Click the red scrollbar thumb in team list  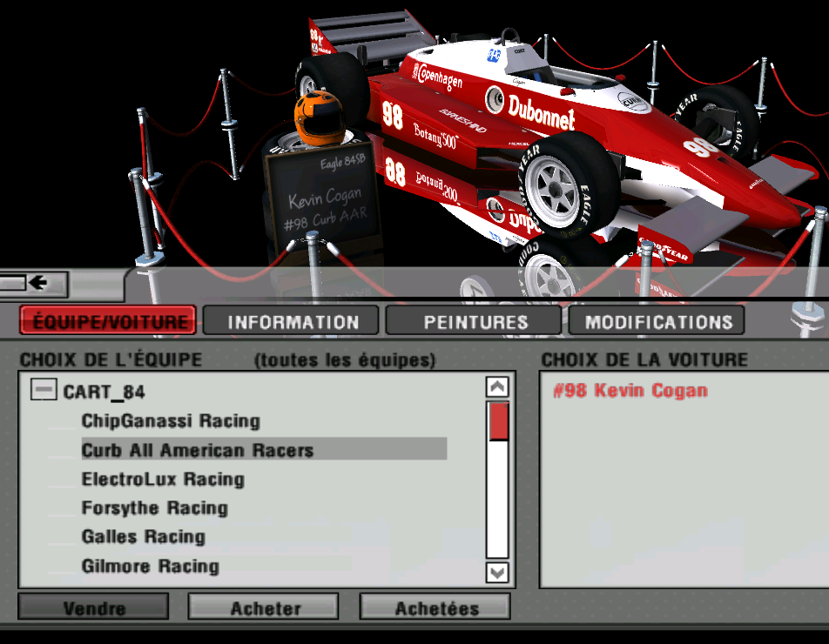point(499,420)
